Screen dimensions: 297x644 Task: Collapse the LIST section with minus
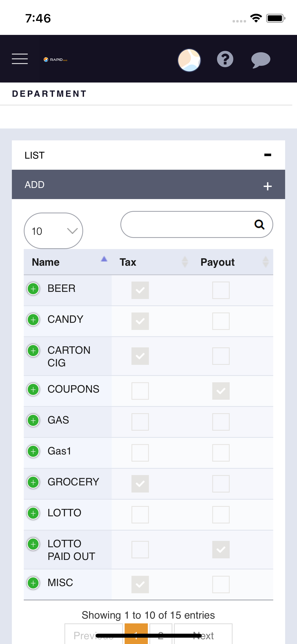(x=268, y=155)
